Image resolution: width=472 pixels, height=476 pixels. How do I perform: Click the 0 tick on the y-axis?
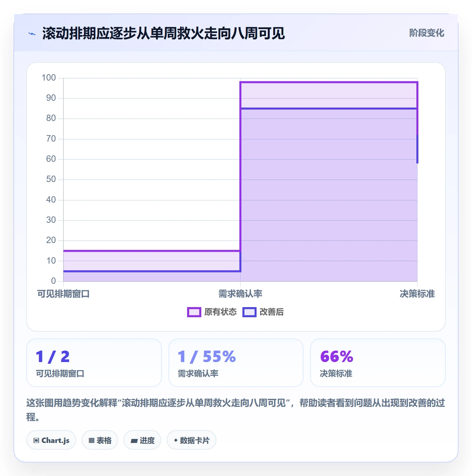[53, 281]
